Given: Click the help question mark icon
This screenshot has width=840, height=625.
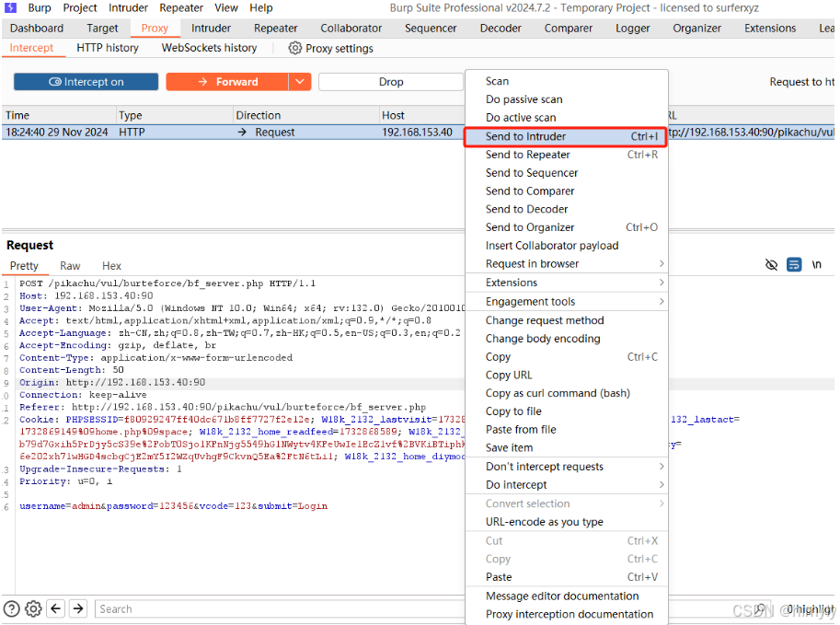Looking at the screenshot, I should click(x=11, y=609).
